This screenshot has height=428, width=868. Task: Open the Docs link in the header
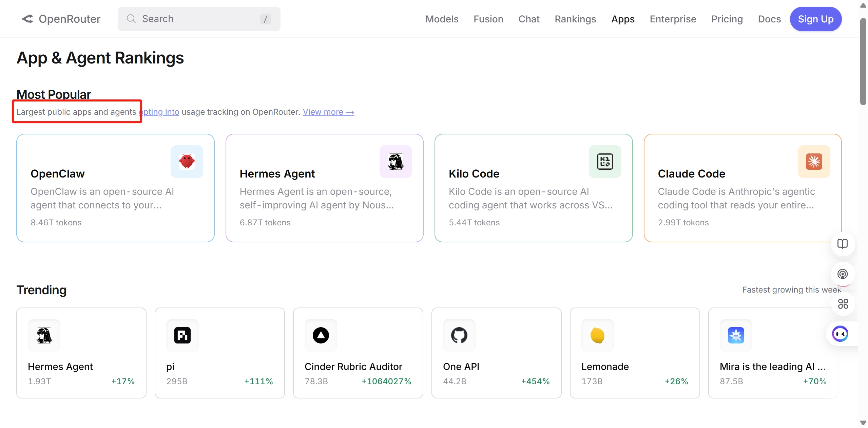pyautogui.click(x=769, y=19)
